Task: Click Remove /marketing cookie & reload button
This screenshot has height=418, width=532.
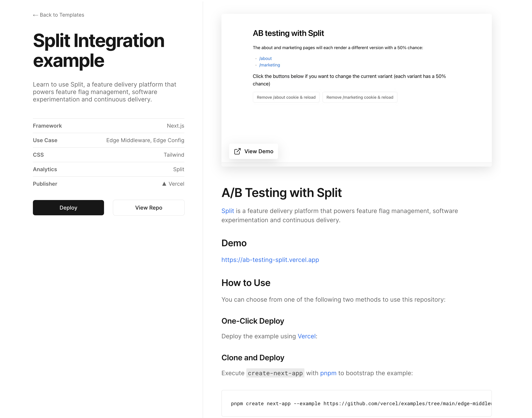Action: click(360, 97)
